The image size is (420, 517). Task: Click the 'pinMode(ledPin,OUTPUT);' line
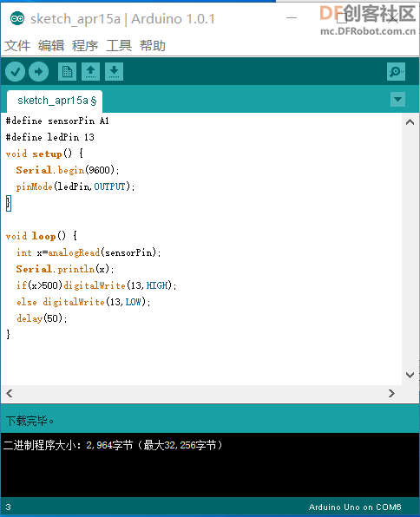75,187
